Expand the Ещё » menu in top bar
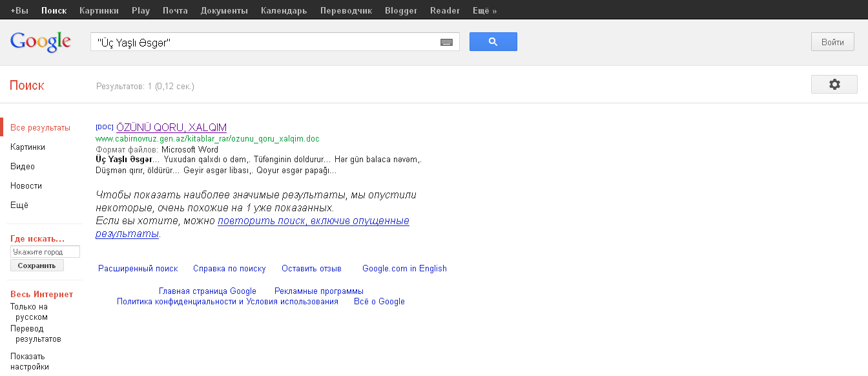Viewport: 868px width, 376px height. pyautogui.click(x=484, y=11)
